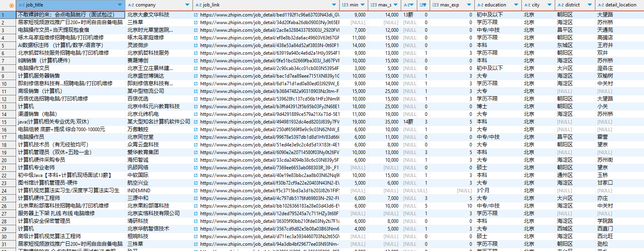Open the job_title column filter dropdown
Viewport: 644px width, 251px height.
pyautogui.click(x=120, y=5)
